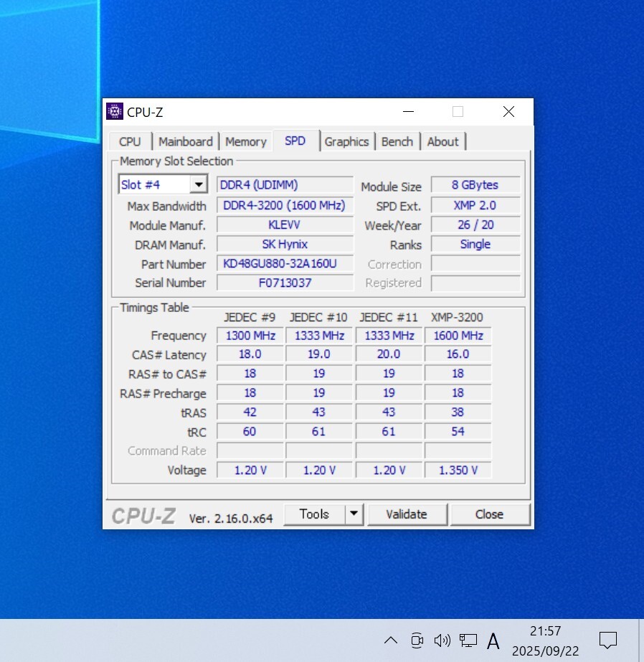Viewport: 644px width, 662px height.
Task: Click the XMP-3200 column header
Action: 457,317
